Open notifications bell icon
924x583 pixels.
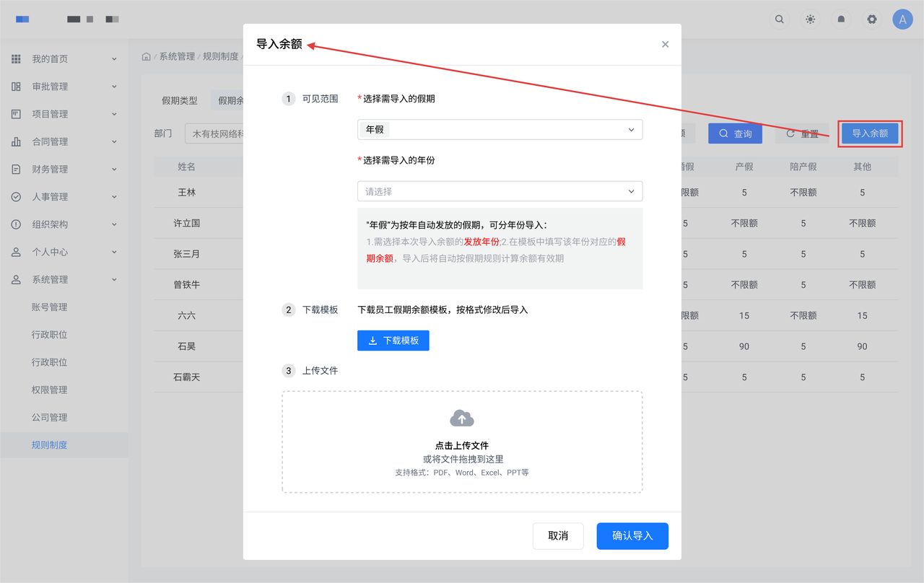click(841, 19)
